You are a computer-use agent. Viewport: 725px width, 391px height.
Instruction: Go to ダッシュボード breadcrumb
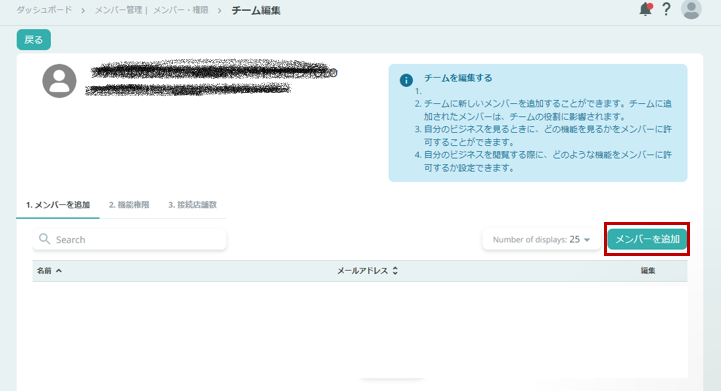[x=44, y=10]
